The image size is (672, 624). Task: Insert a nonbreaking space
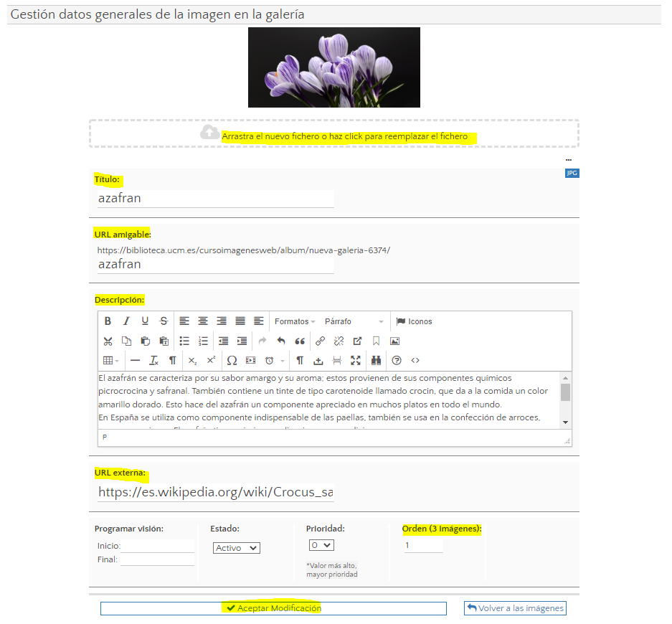pos(318,361)
